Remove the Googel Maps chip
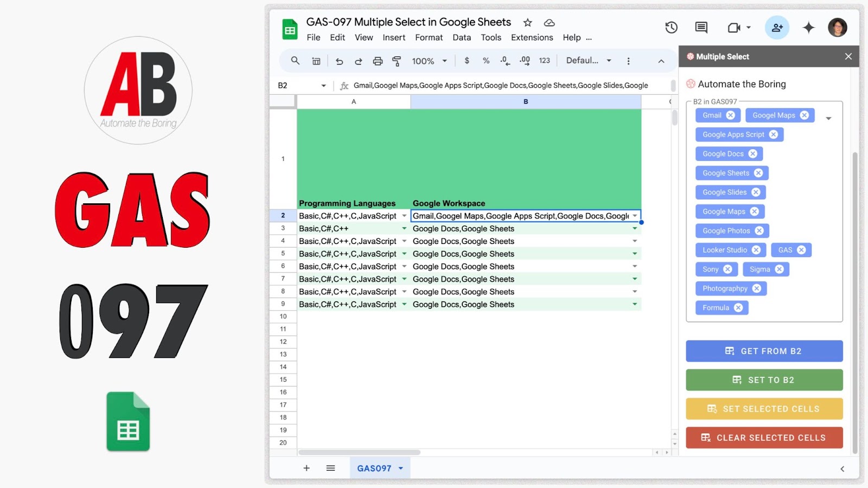This screenshot has width=868, height=488. click(x=805, y=115)
